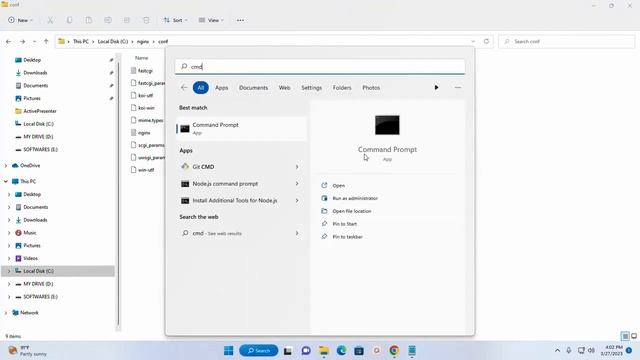This screenshot has height=360, width=640.
Task: Show more filters with the arrow
Action: click(436, 87)
